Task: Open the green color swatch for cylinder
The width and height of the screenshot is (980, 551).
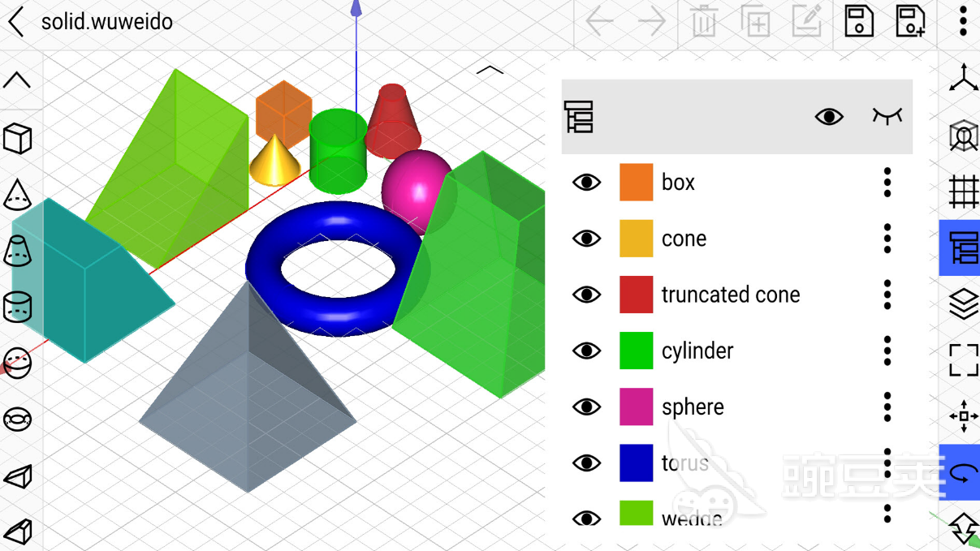Action: click(x=637, y=351)
